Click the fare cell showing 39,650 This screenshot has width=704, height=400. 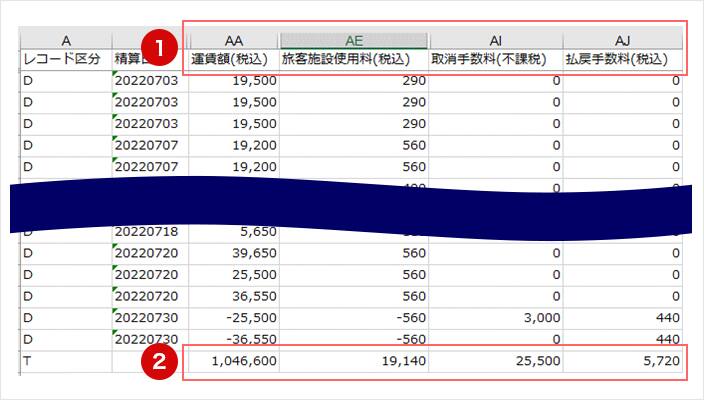[x=234, y=253]
